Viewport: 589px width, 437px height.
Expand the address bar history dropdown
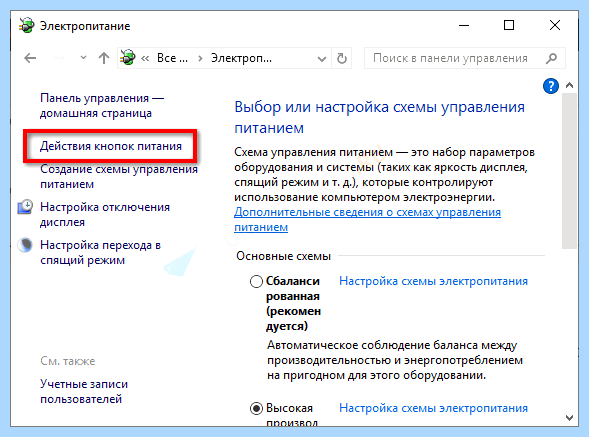click(x=322, y=59)
